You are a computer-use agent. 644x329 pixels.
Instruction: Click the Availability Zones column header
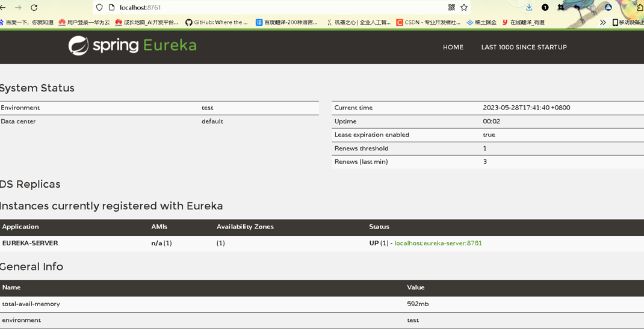click(245, 226)
